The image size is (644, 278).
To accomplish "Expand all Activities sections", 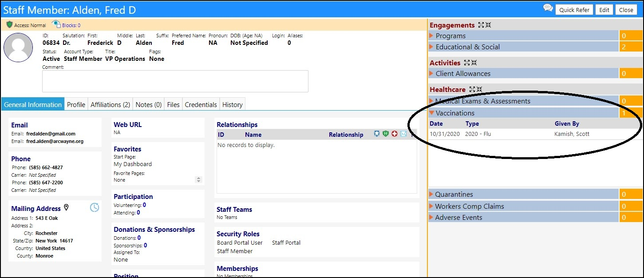I will click(x=467, y=63).
